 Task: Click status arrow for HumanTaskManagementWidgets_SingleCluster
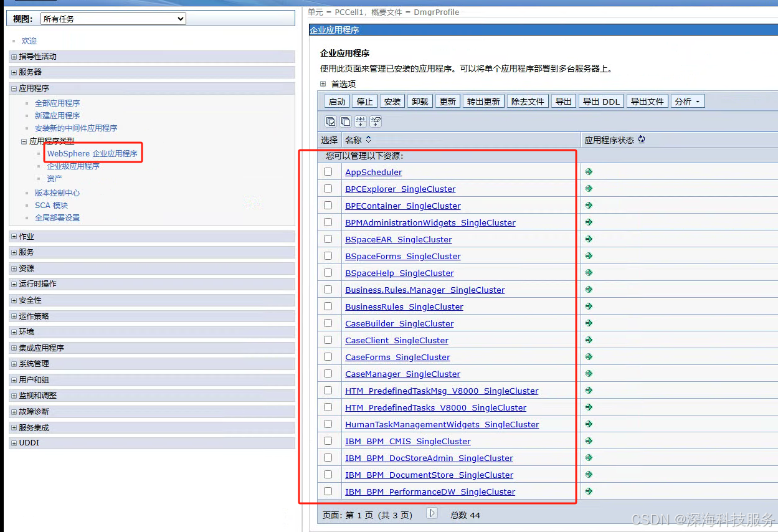(589, 424)
